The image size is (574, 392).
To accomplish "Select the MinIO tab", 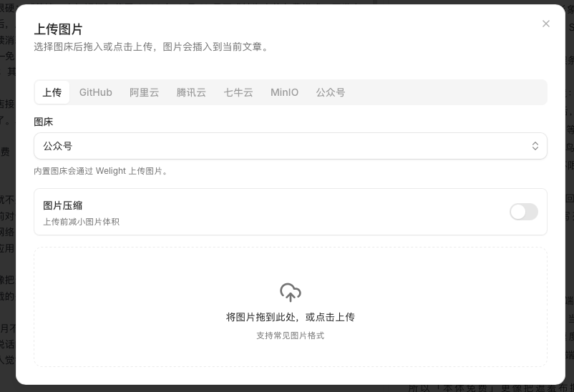I will coord(284,92).
